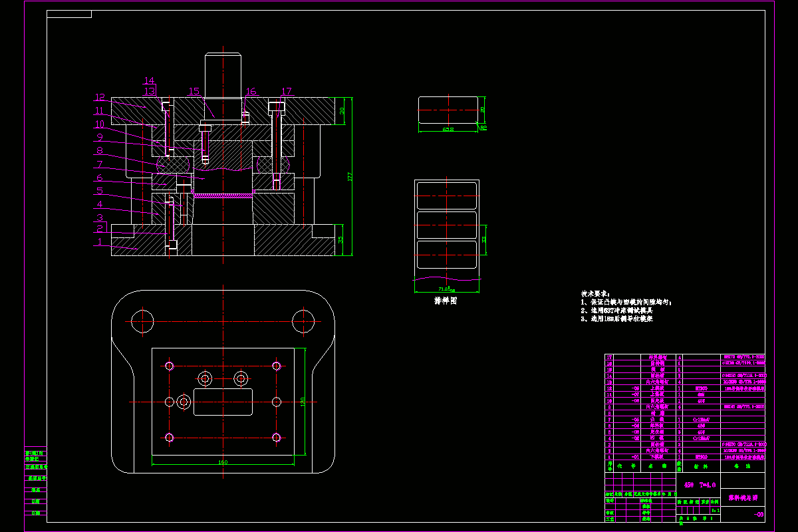Select callout number 7 in the section view
Screen dimensions: 798x532
100,164
